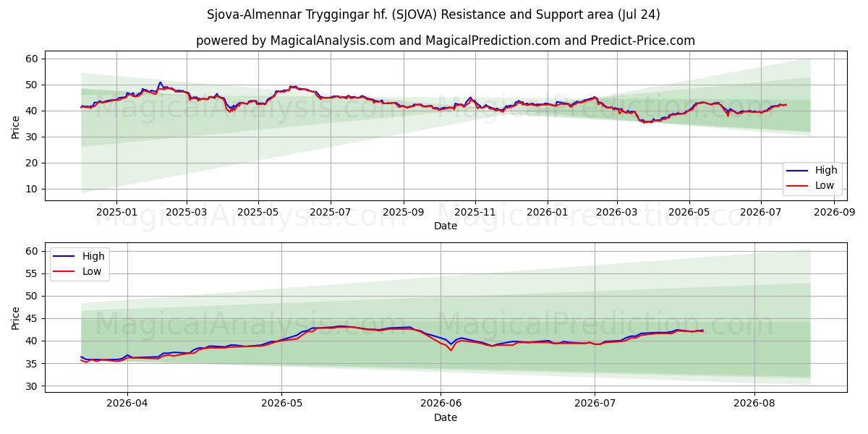Click the '2026-09' date tick label
The height and width of the screenshot is (434, 868).
pyautogui.click(x=834, y=213)
